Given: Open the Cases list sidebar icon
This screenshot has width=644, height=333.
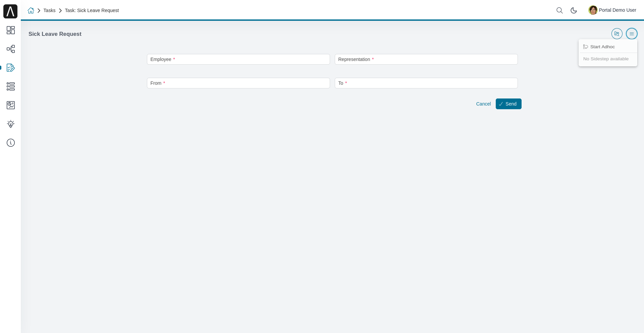Looking at the screenshot, I should (11, 86).
